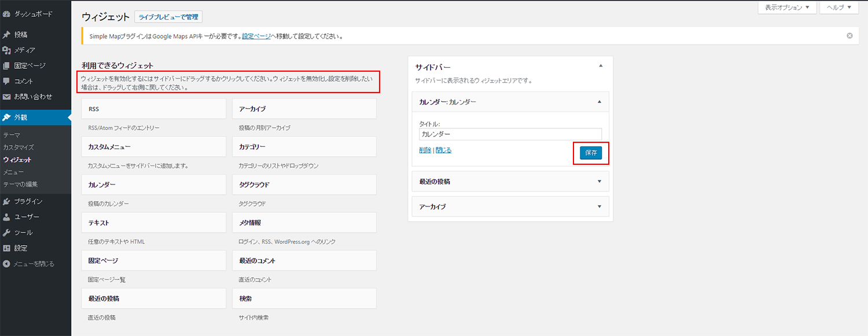Image resolution: width=868 pixels, height=336 pixels.
Task: Select the 外観 paintbrush icon
Action: [8, 117]
